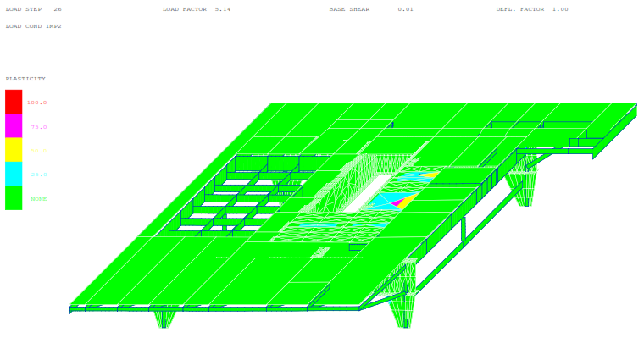This screenshot has width=644, height=338.
Task: Click the LOAD COND IMP2 text
Action: pos(33,26)
